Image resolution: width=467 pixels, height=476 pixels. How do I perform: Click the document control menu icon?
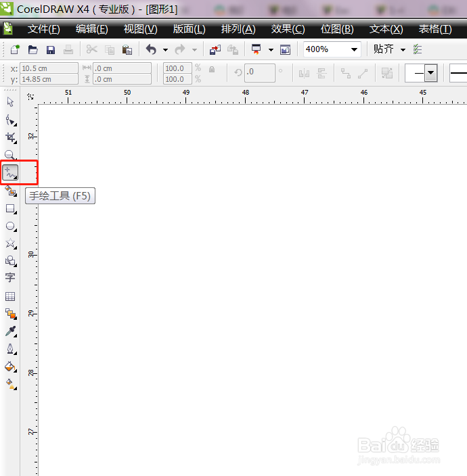coord(8,28)
